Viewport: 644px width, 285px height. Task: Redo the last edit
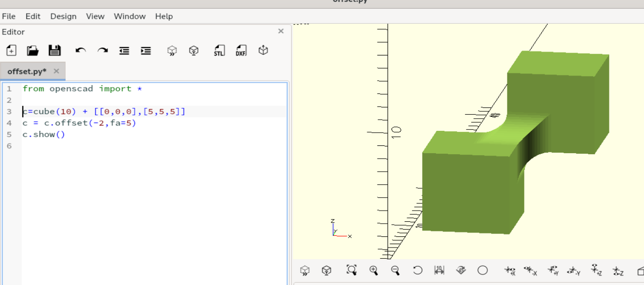click(x=103, y=51)
